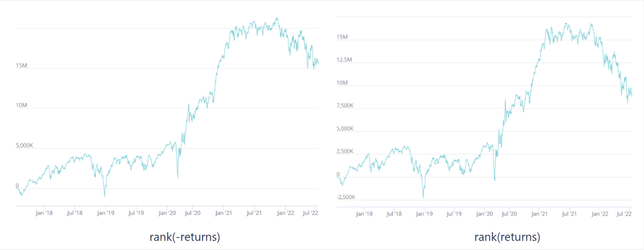Click the Jul '19 tick on right chart
The height and width of the screenshot is (250, 644).
click(452, 214)
